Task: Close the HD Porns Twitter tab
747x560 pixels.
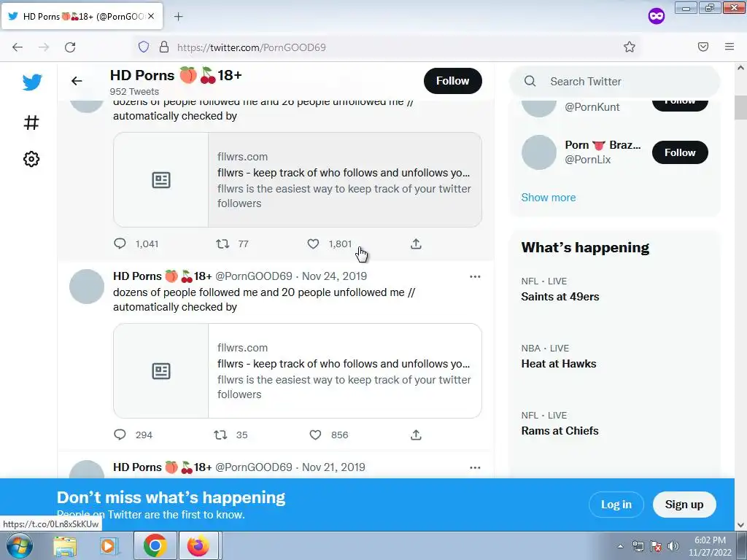Action: (x=151, y=16)
